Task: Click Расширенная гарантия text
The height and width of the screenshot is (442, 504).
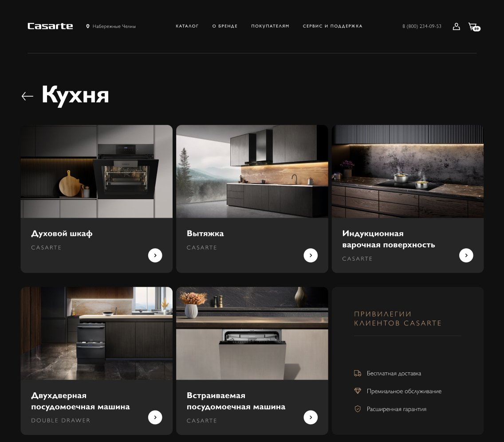Action: [x=396, y=409]
